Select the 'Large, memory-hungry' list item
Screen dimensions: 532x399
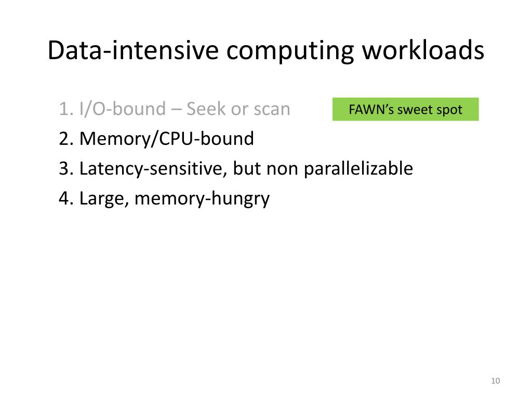[175, 199]
